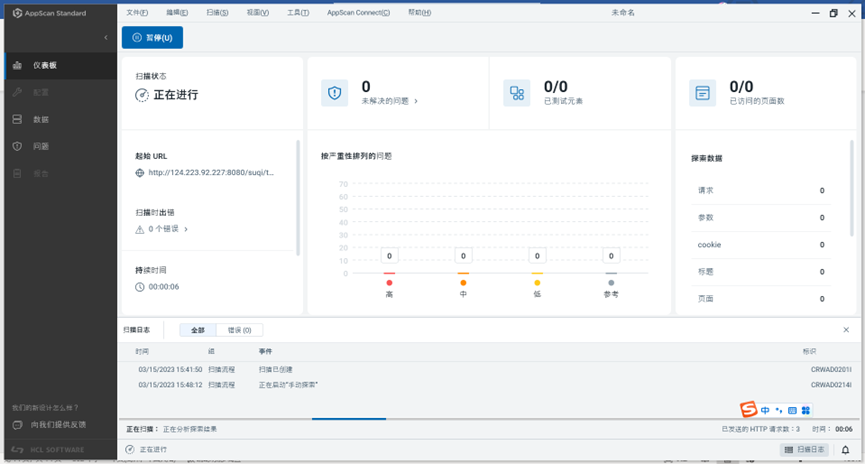
Task: Click the scan info panel scrollbar
Action: 298,198
